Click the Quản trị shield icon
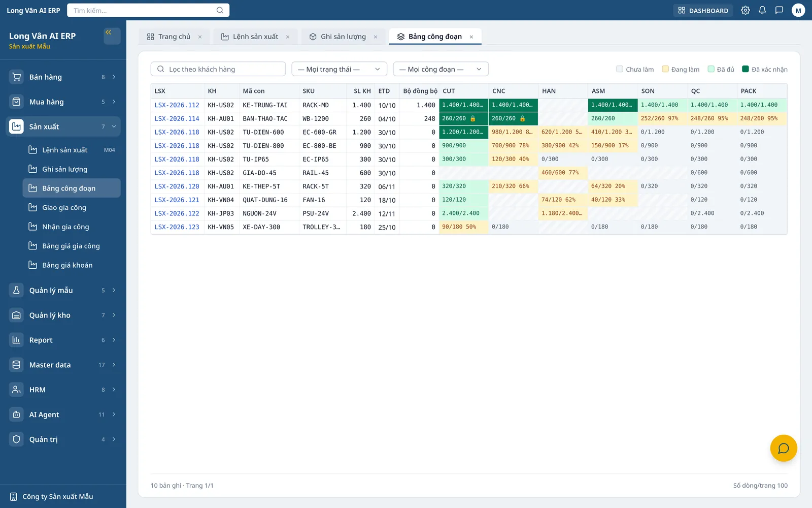812x508 pixels. tap(16, 439)
